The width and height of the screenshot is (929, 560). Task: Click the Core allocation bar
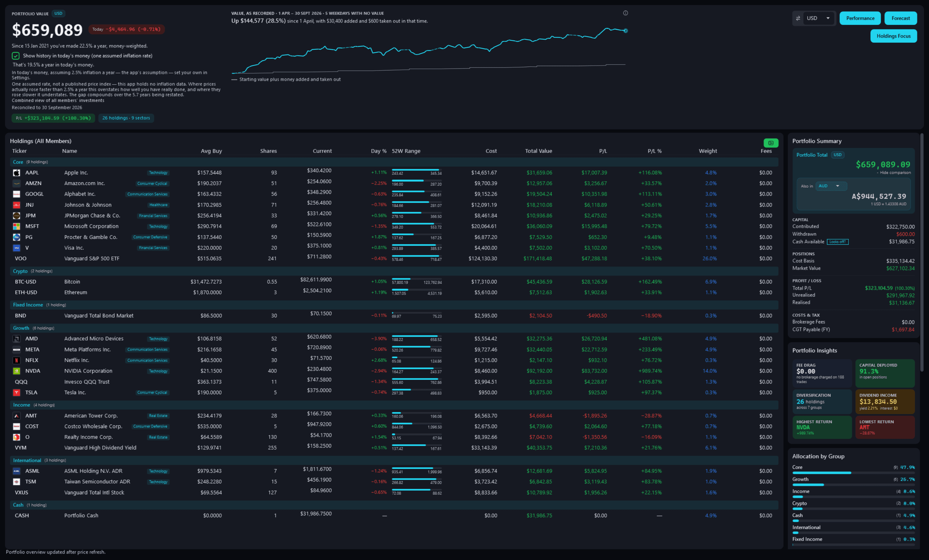coord(853,473)
